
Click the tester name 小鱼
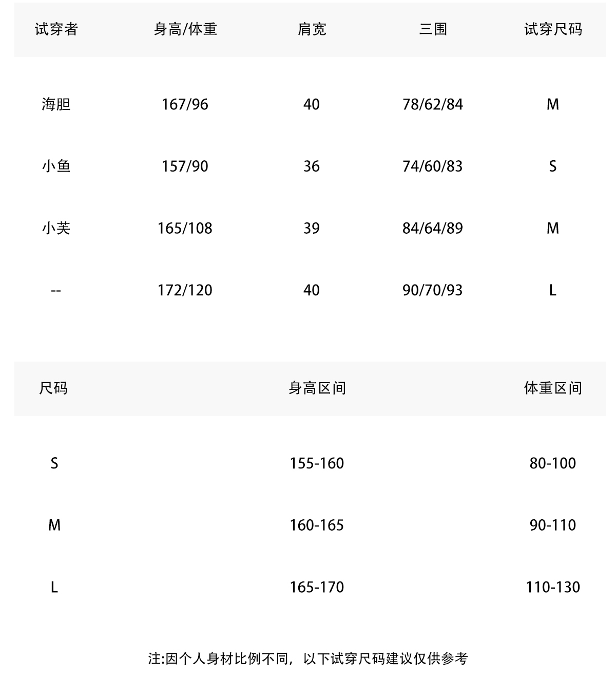[56, 166]
